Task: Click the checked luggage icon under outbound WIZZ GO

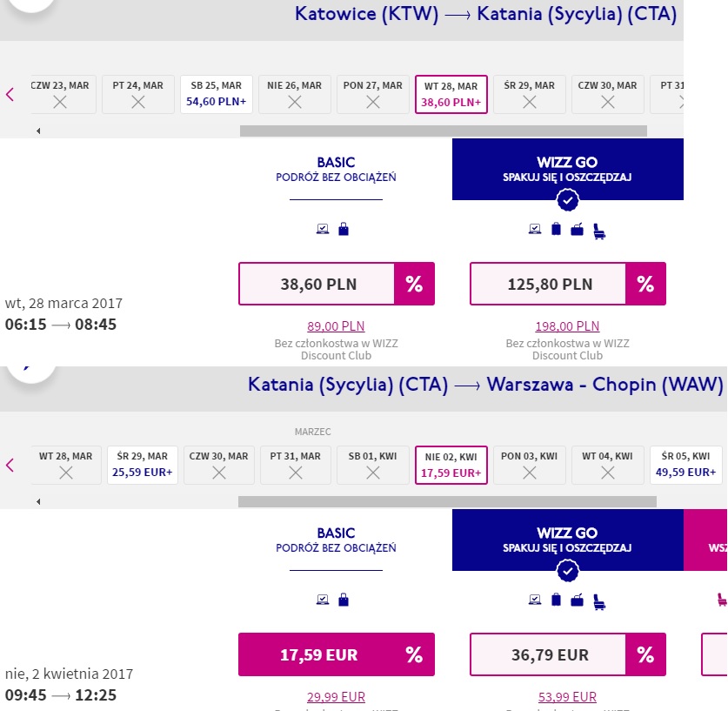Action: (578, 229)
